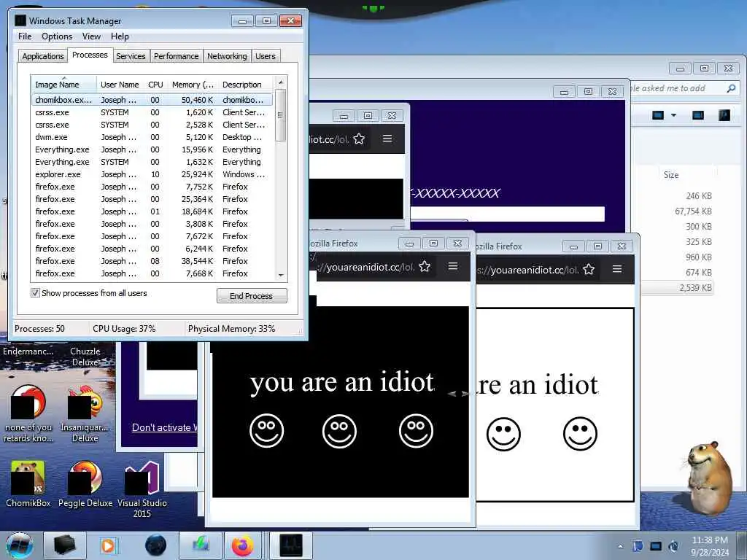The width and height of the screenshot is (747, 560).
Task: Click the product key input field
Action: click(x=508, y=214)
